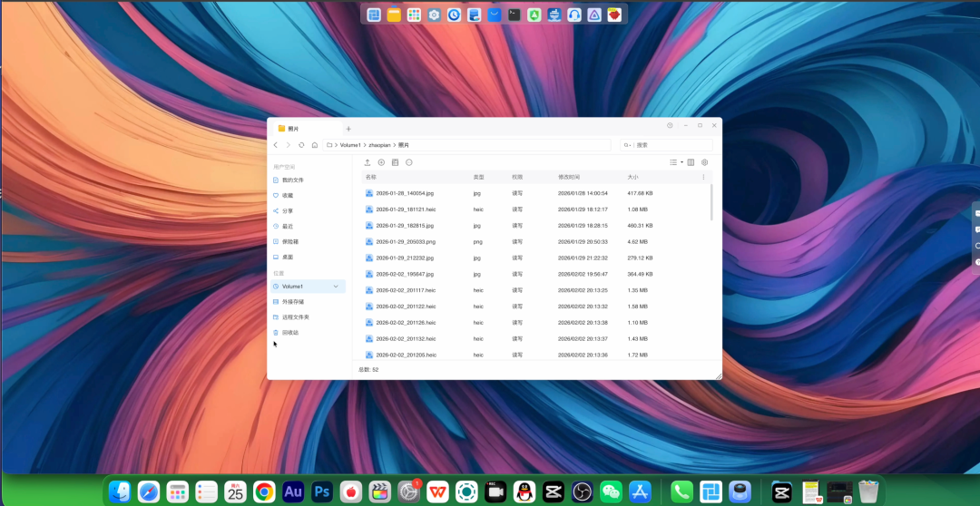This screenshot has height=506, width=980.
Task: Open the task history clock icon
Action: tap(670, 125)
